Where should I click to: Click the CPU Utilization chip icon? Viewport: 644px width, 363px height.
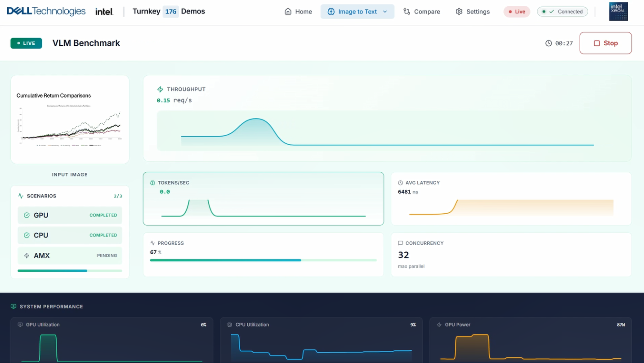click(x=230, y=325)
